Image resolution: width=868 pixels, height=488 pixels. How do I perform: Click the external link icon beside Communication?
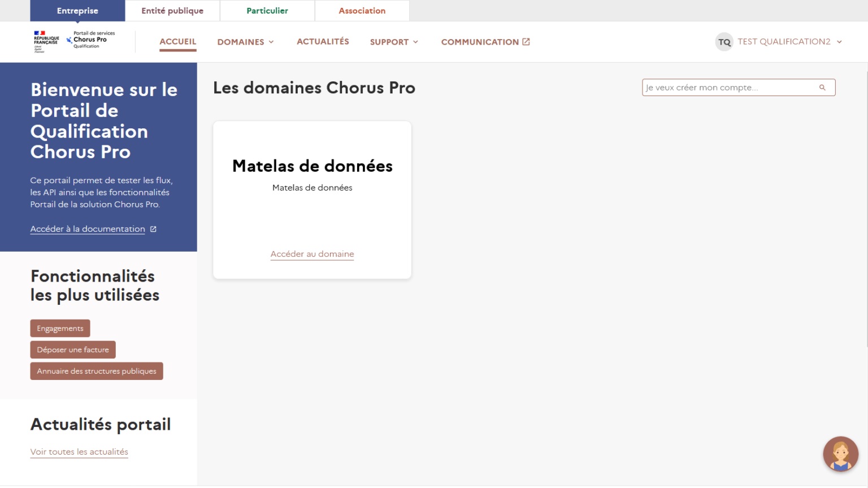click(x=526, y=42)
